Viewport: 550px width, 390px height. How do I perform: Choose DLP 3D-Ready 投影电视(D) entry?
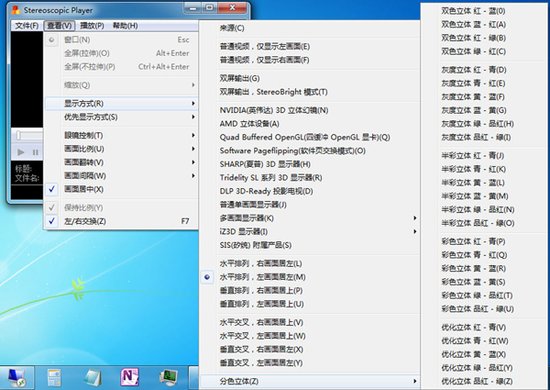[x=310, y=191]
